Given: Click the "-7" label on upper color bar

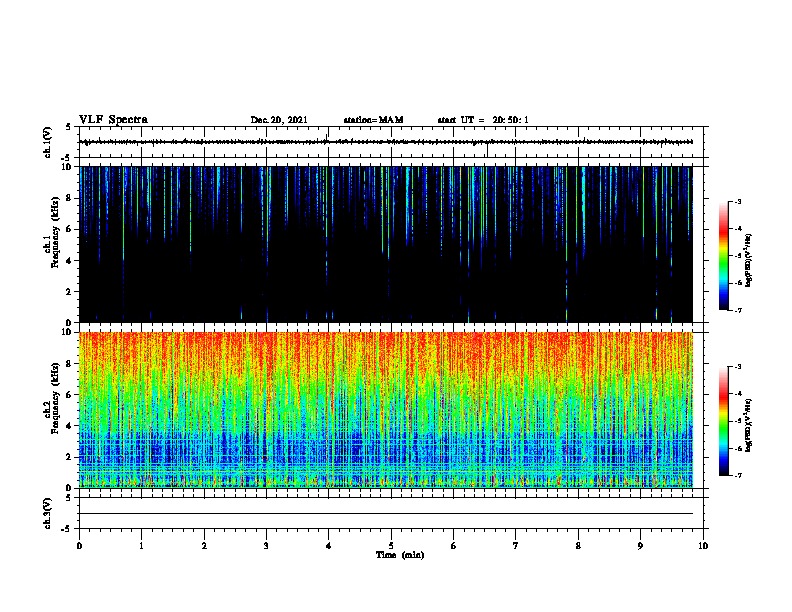Looking at the screenshot, I should [x=737, y=310].
